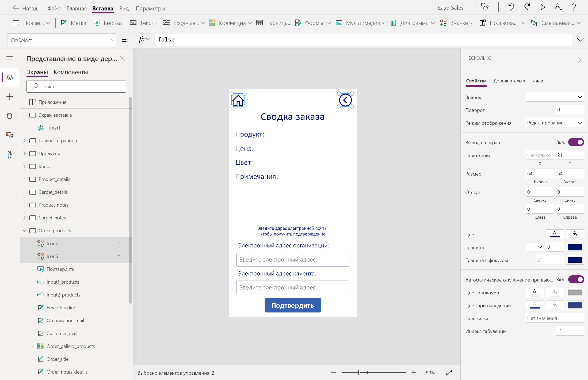The height and width of the screenshot is (380, 588).
Task: Toggle the 'Вывод на экран' switch
Action: click(576, 142)
